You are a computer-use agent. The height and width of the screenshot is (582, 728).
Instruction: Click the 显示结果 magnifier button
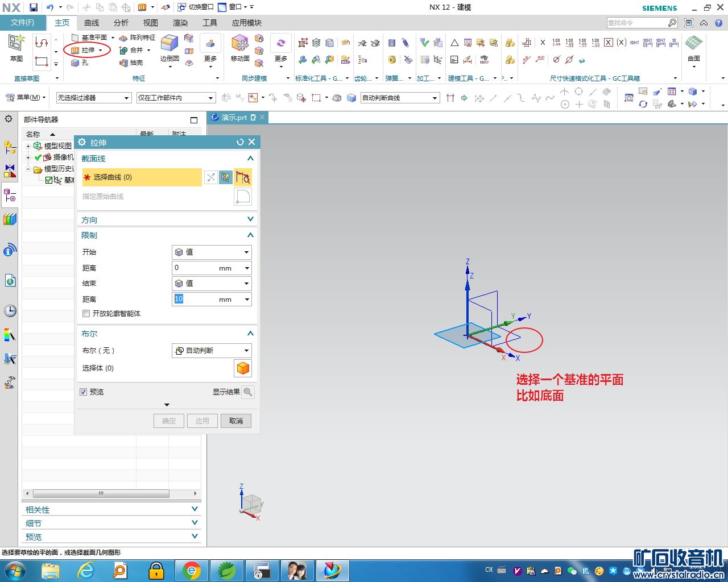click(x=248, y=392)
